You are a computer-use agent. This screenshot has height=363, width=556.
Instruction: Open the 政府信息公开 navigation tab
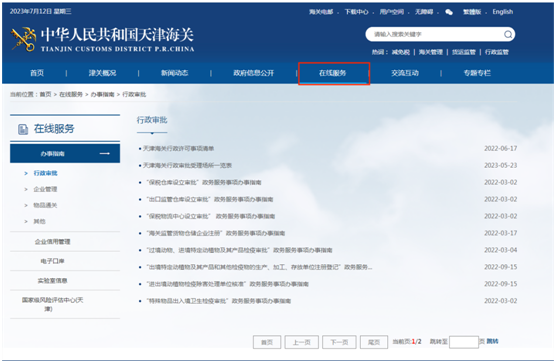[x=254, y=73]
